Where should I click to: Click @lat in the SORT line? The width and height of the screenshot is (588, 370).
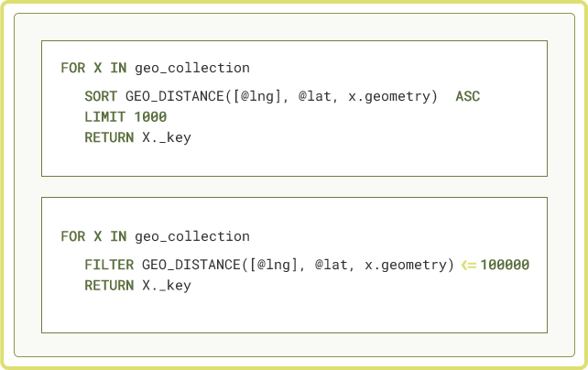tap(315, 96)
